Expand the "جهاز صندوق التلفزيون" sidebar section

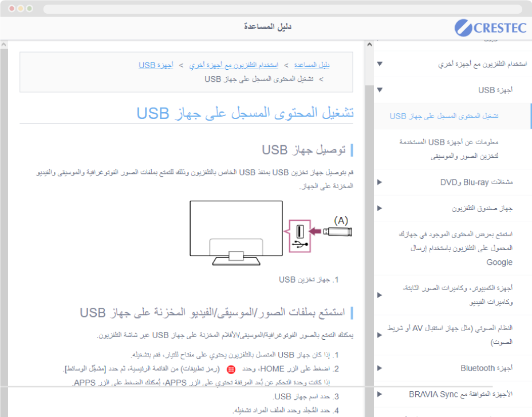(380, 209)
